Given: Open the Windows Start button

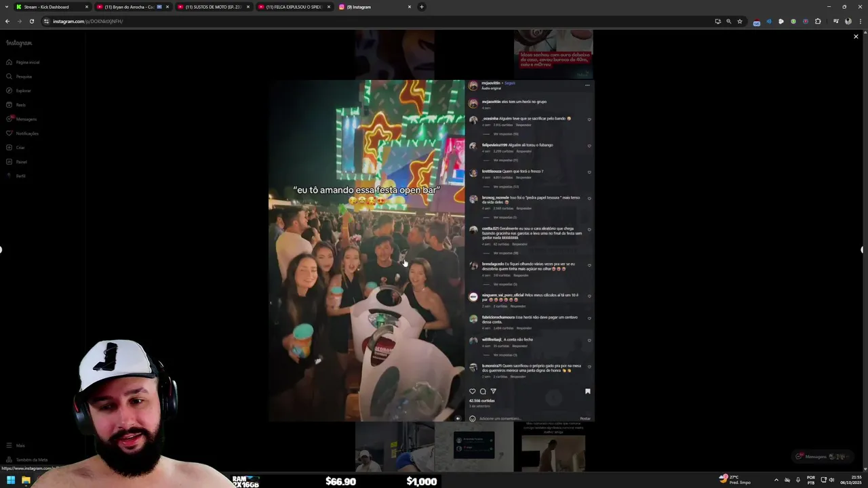Looking at the screenshot, I should (11, 481).
